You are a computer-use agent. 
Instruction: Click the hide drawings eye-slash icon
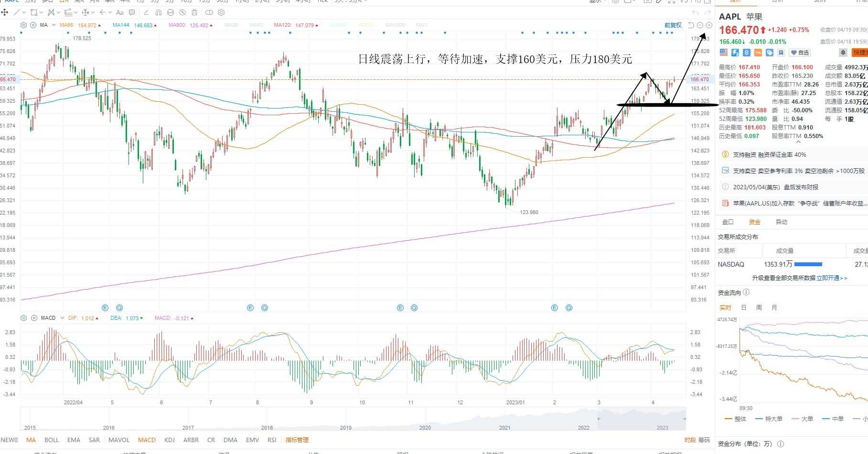click(x=182, y=12)
